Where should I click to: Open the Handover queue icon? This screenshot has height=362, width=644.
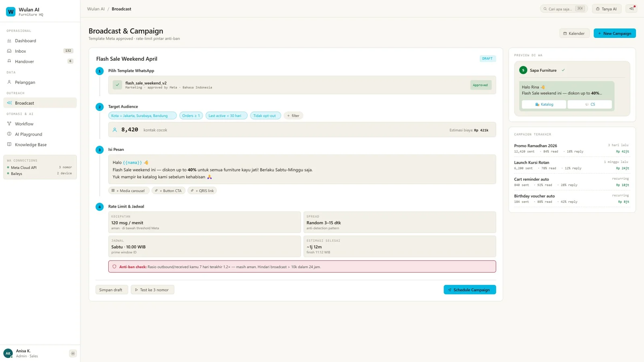click(x=9, y=61)
